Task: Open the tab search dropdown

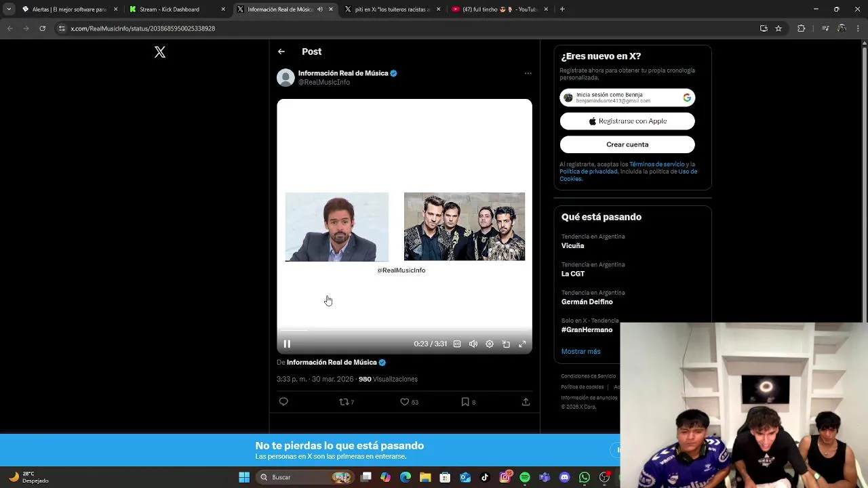Action: tap(9, 9)
